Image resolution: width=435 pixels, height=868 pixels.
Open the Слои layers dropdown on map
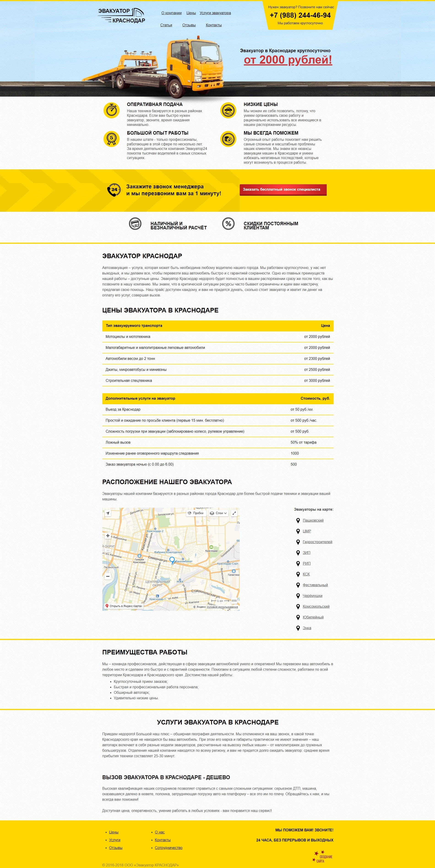pos(219,513)
